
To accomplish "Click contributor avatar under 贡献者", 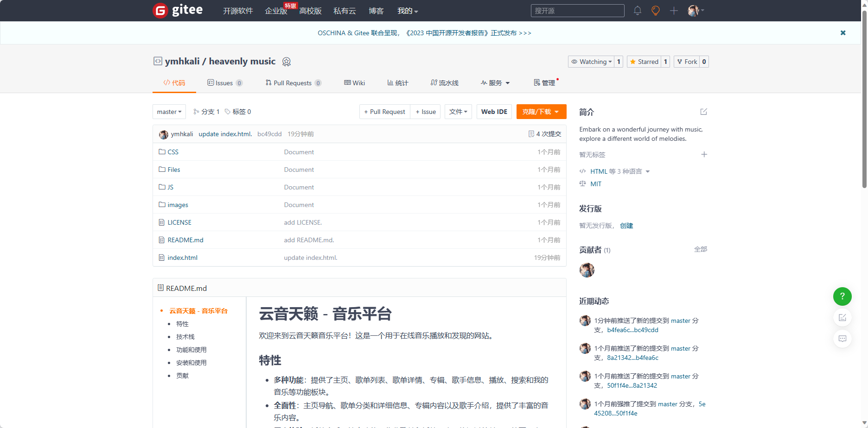I will click(587, 270).
